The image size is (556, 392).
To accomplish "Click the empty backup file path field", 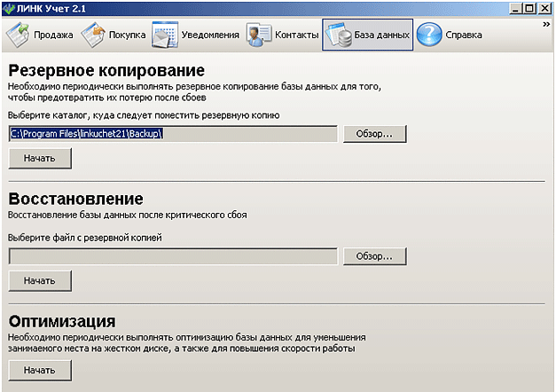I will click(x=173, y=256).
